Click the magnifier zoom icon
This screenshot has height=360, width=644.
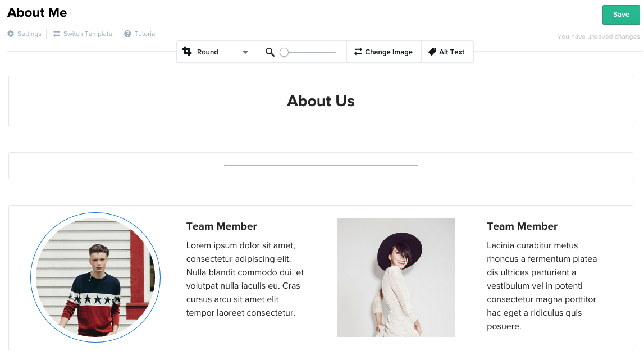(x=270, y=52)
